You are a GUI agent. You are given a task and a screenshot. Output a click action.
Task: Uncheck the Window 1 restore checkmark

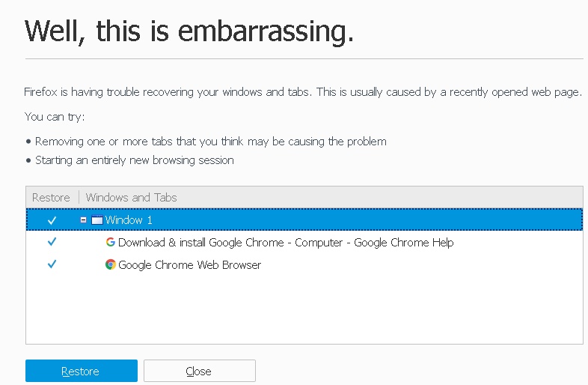coord(52,220)
